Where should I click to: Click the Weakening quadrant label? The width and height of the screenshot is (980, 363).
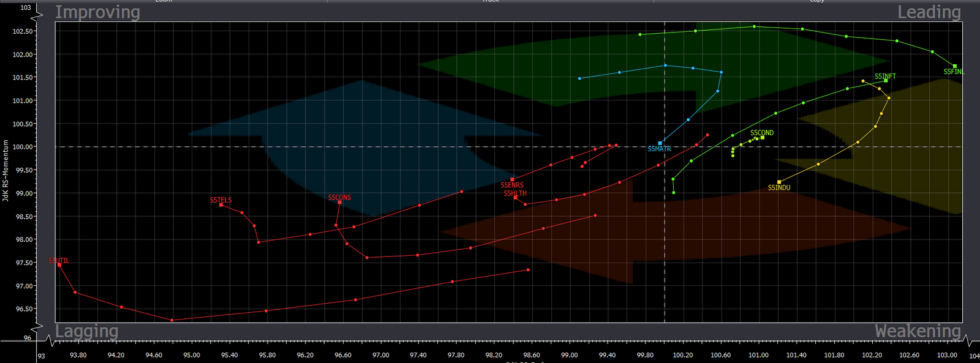coord(918,331)
